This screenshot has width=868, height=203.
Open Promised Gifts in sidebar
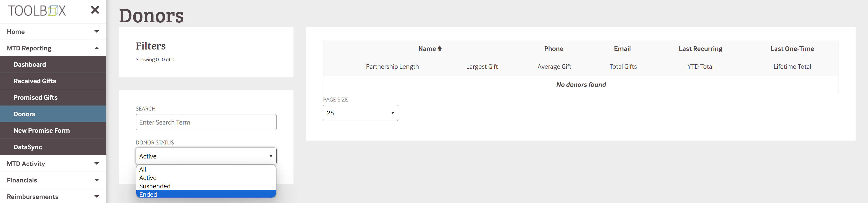click(x=35, y=98)
